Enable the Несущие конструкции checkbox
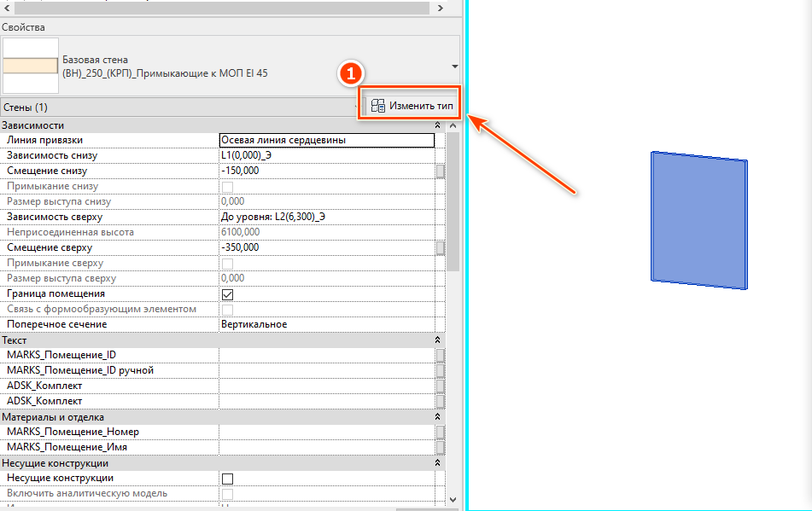This screenshot has height=511, width=812. (x=228, y=479)
